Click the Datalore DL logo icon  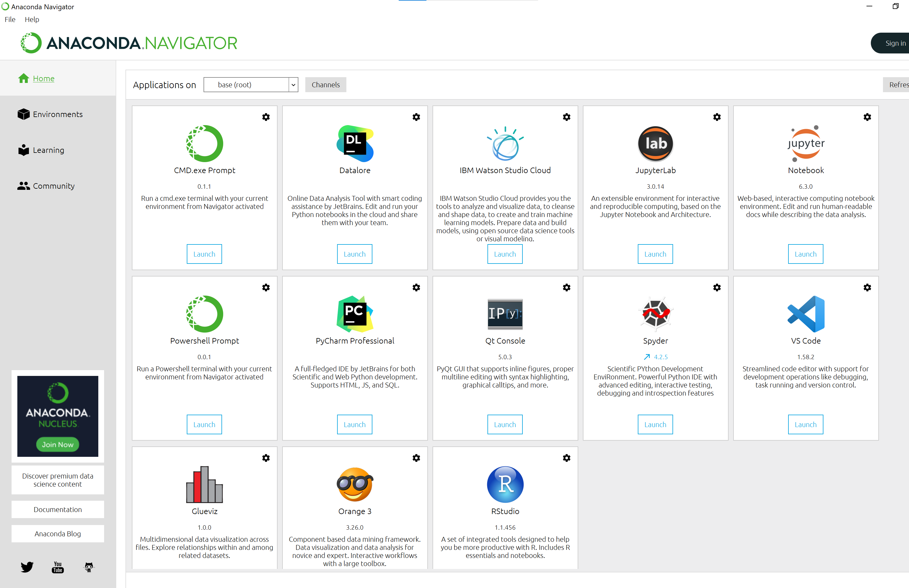coord(355,144)
